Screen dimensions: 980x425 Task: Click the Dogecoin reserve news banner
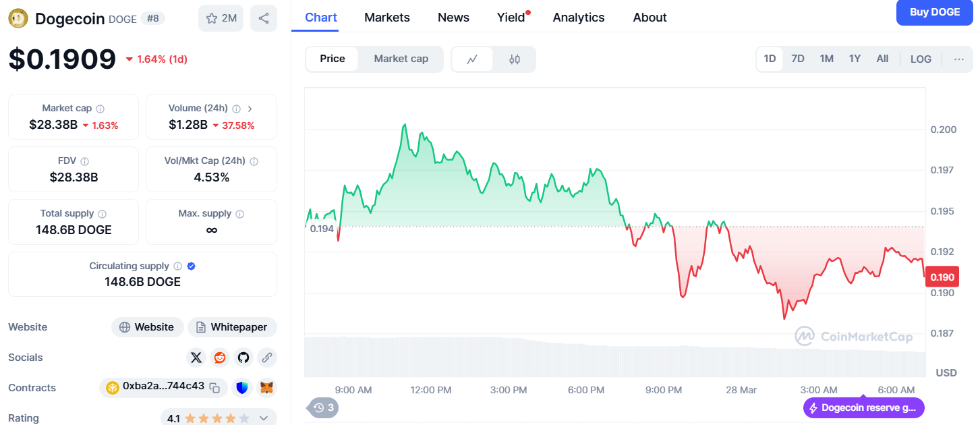(863, 408)
